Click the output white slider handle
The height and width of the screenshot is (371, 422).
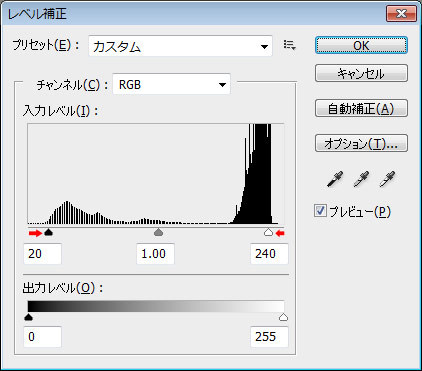click(x=283, y=317)
